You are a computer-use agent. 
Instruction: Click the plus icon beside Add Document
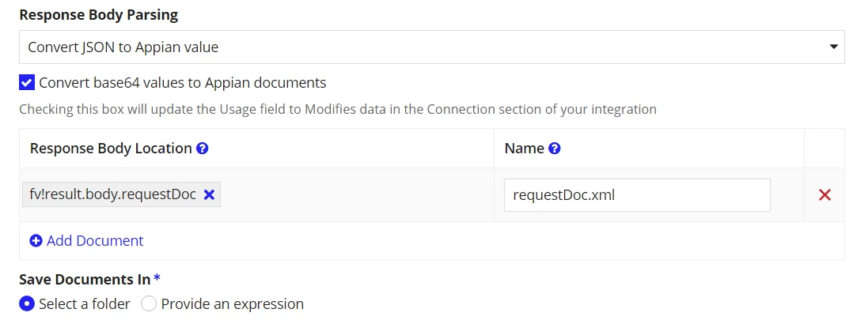(x=36, y=241)
